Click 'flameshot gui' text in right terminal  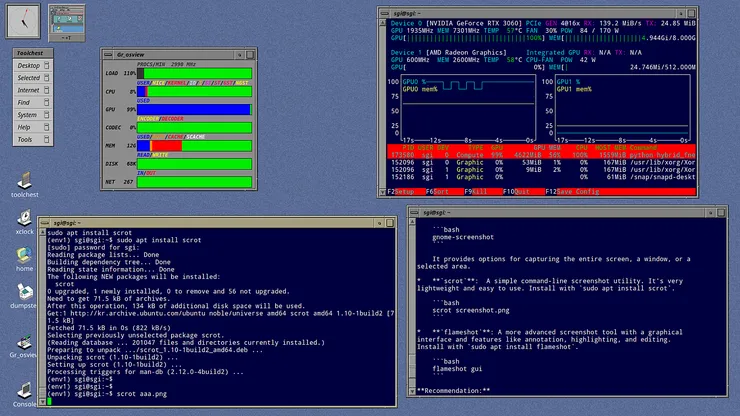457,369
